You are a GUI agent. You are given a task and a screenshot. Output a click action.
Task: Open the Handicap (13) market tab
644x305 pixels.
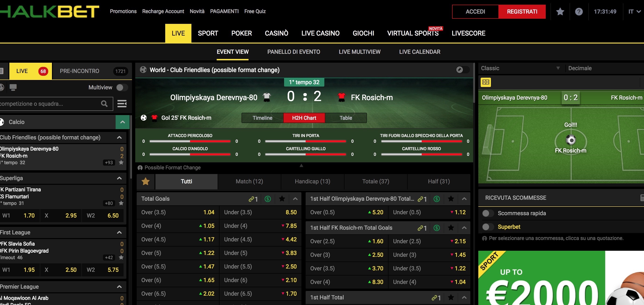point(312,181)
